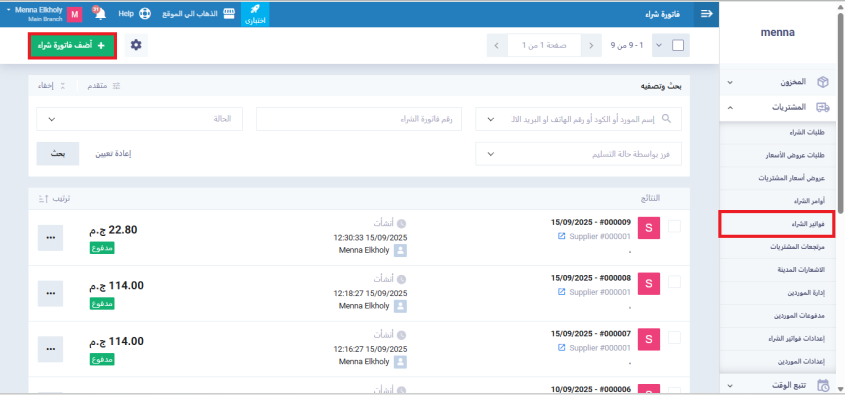
Task: Click the timestamp 12:30:33 15/09/2025
Action: pyautogui.click(x=370, y=237)
